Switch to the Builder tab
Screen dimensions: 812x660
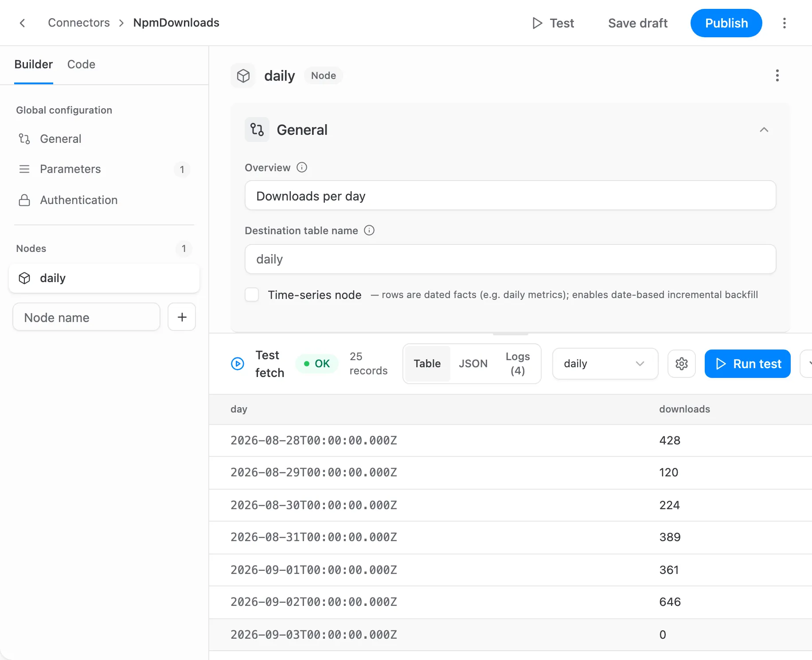click(33, 64)
